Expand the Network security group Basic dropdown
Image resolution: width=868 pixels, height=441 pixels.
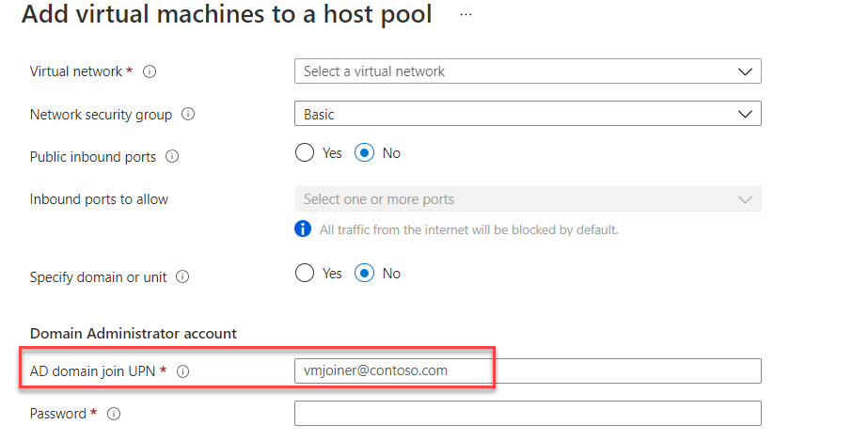(527, 114)
